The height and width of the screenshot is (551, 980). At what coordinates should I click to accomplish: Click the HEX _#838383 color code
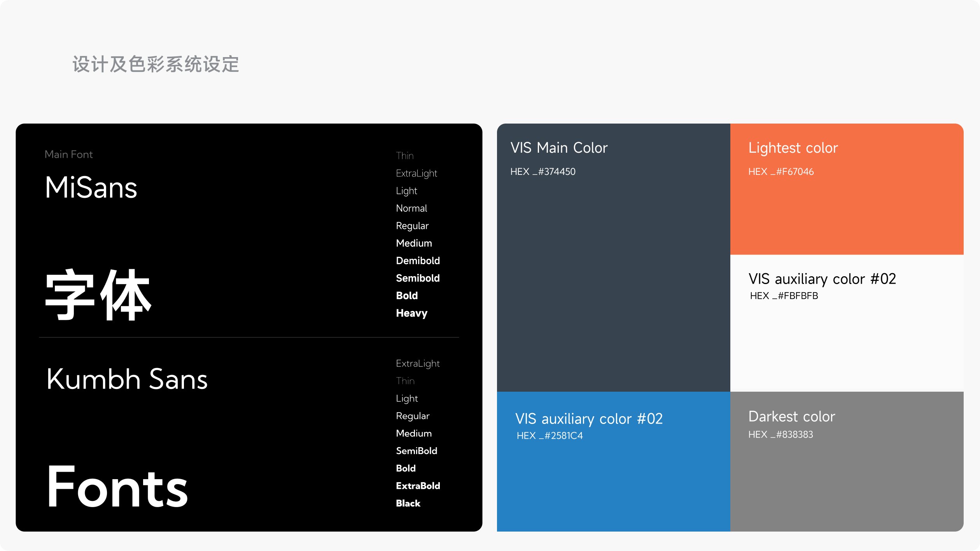pyautogui.click(x=780, y=434)
